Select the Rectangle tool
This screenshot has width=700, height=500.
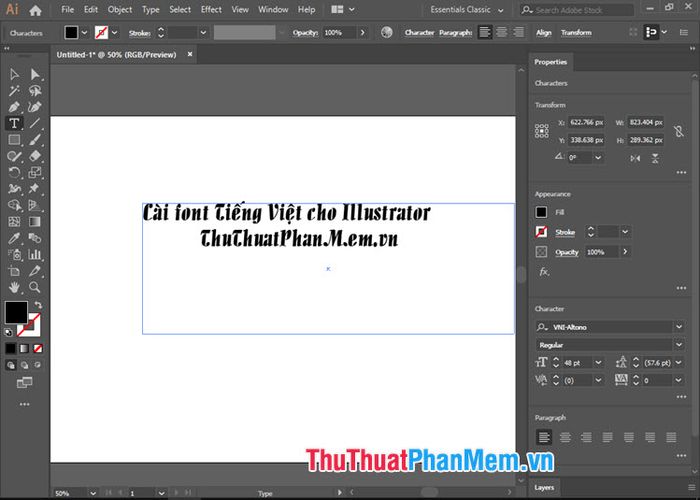14,140
